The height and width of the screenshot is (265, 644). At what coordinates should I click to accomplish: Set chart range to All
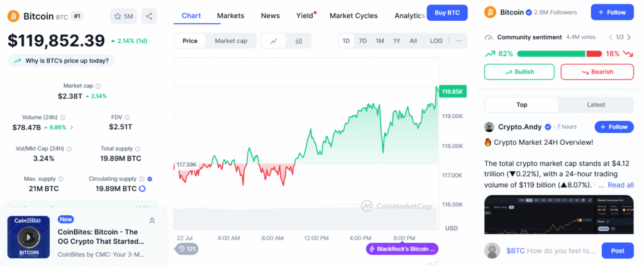[413, 41]
